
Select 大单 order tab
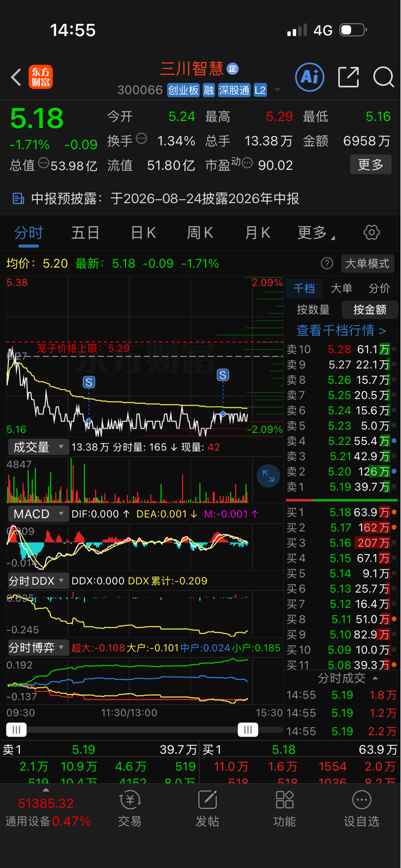(342, 288)
